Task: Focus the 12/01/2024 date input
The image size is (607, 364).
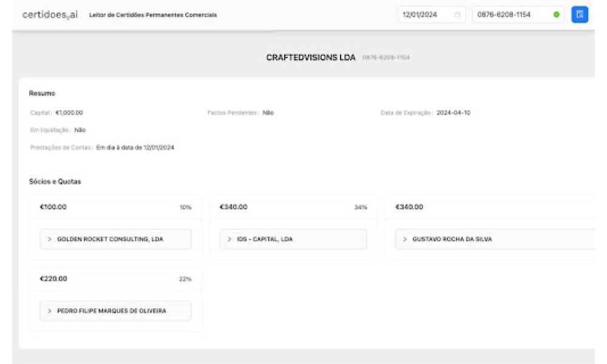Action: pos(431,15)
